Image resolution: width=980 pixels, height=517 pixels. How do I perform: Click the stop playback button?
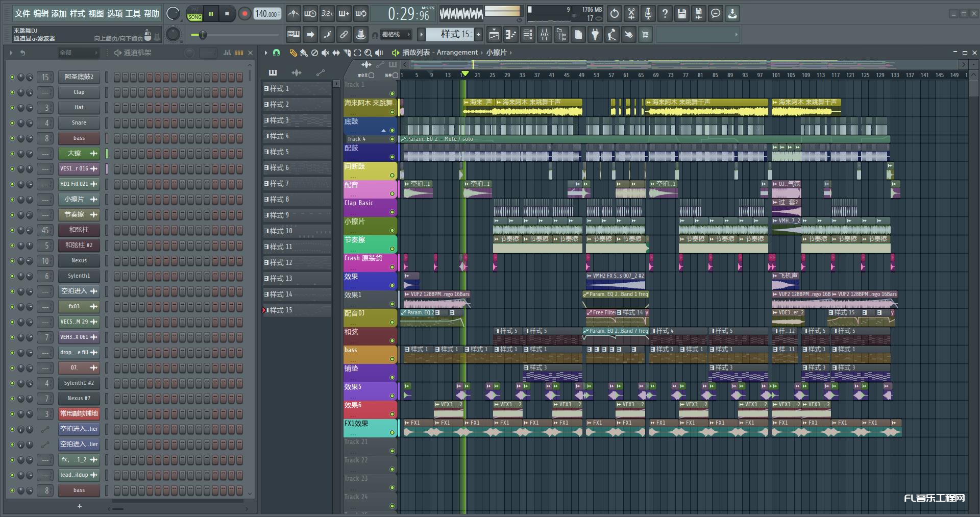227,14
